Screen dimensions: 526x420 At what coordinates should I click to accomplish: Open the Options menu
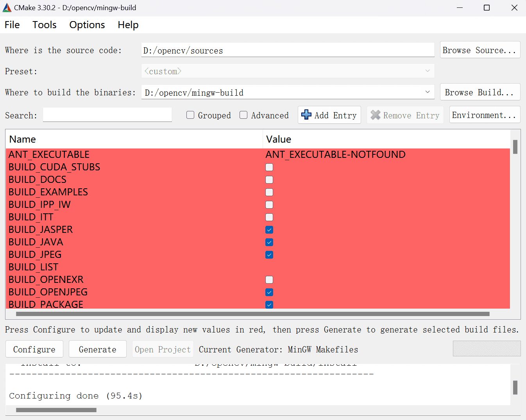tap(87, 25)
